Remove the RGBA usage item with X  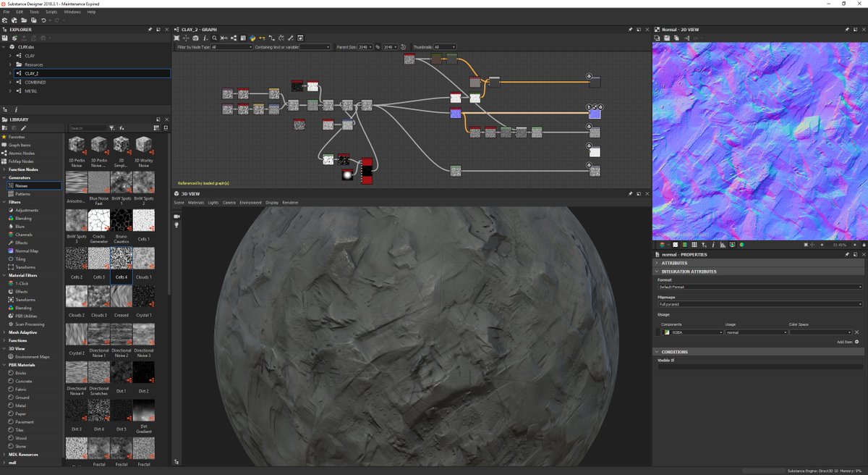pyautogui.click(x=857, y=332)
